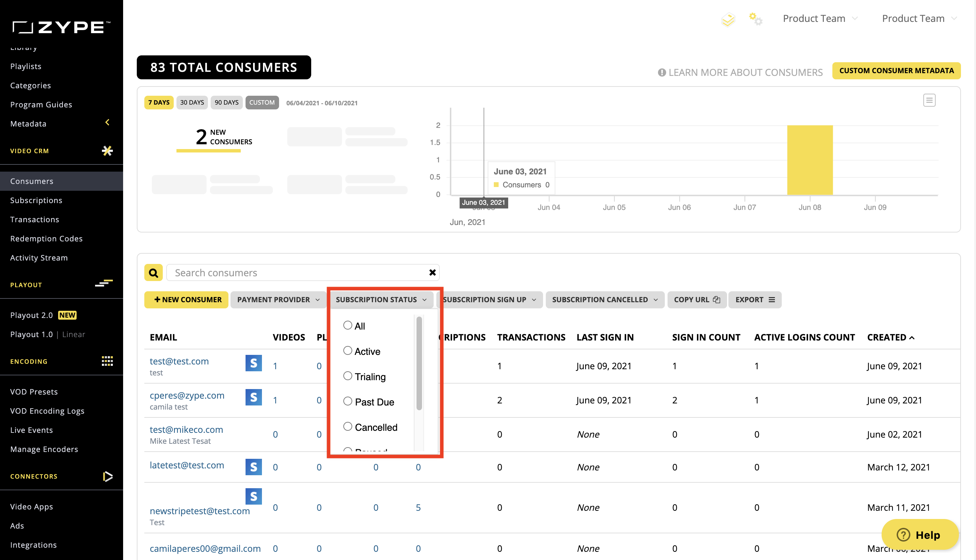Click the Playout section bars icon
The height and width of the screenshot is (560, 976).
click(x=104, y=283)
